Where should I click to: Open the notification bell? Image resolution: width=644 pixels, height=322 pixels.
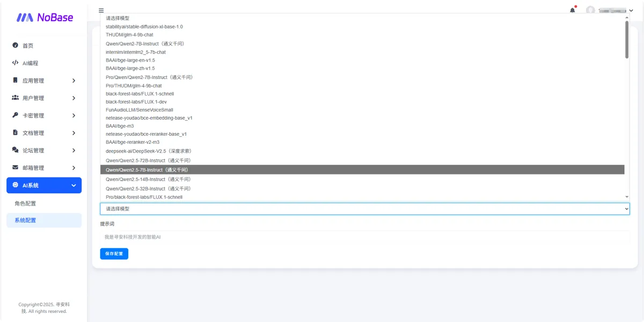(x=573, y=10)
